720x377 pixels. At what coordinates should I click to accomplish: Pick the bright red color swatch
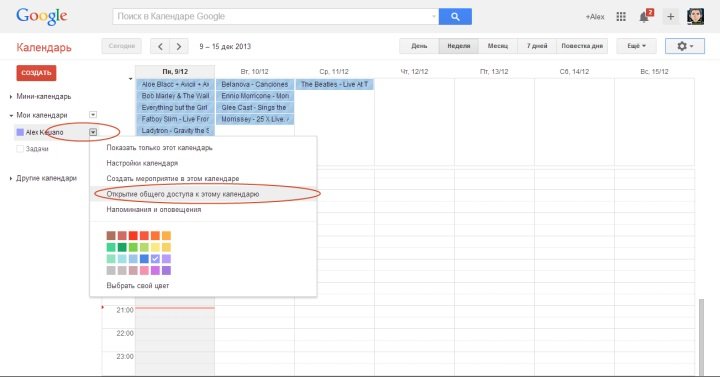pos(133,236)
